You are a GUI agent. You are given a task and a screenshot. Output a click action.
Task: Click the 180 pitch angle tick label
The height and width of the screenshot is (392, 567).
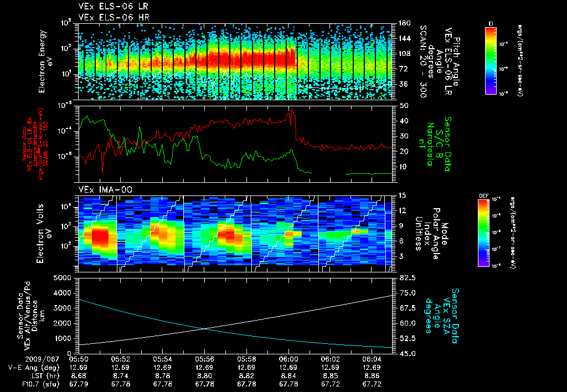(x=404, y=23)
